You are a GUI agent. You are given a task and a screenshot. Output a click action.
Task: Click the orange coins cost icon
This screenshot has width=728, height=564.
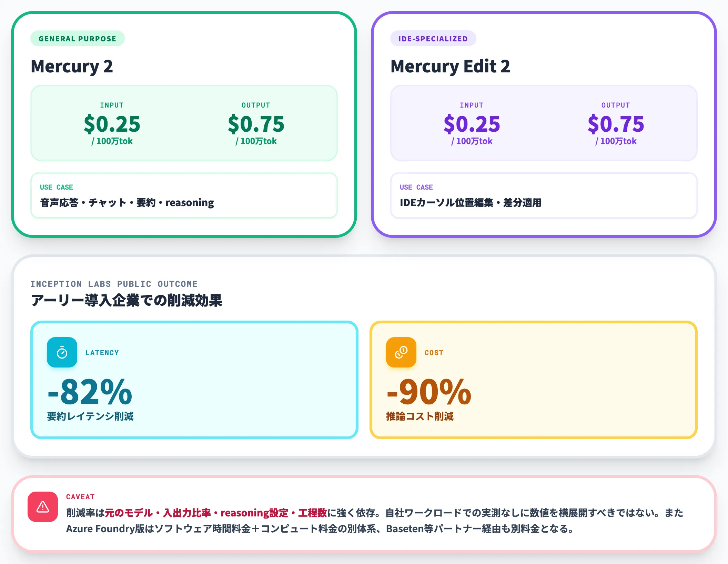coord(401,352)
